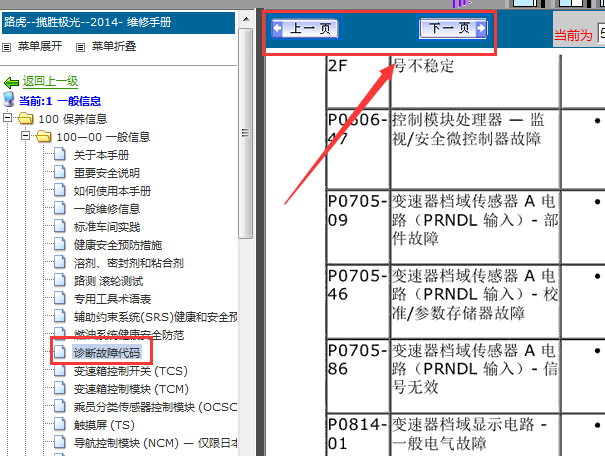Click page icon beside 重要安全说明
Image resolution: width=605 pixels, height=456 pixels.
pyautogui.click(x=59, y=172)
